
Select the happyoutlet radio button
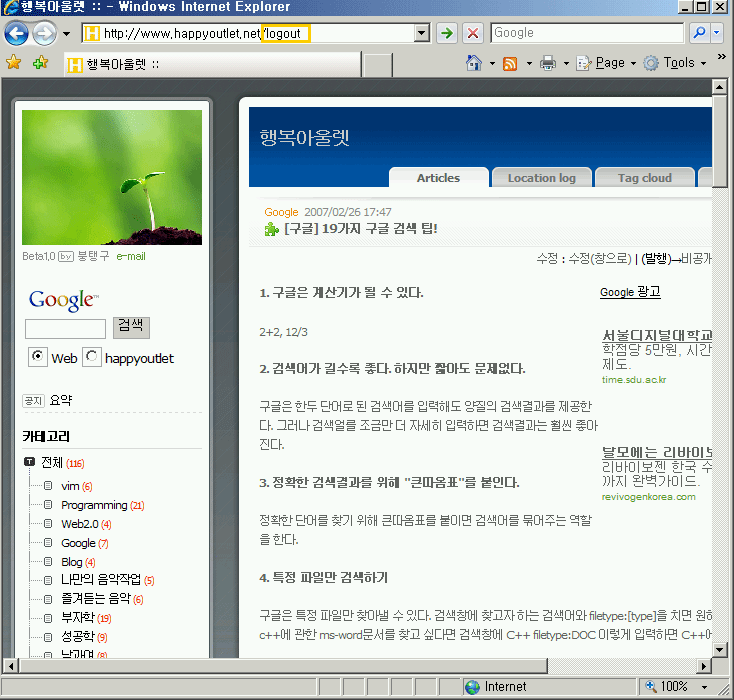pyautogui.click(x=92, y=357)
